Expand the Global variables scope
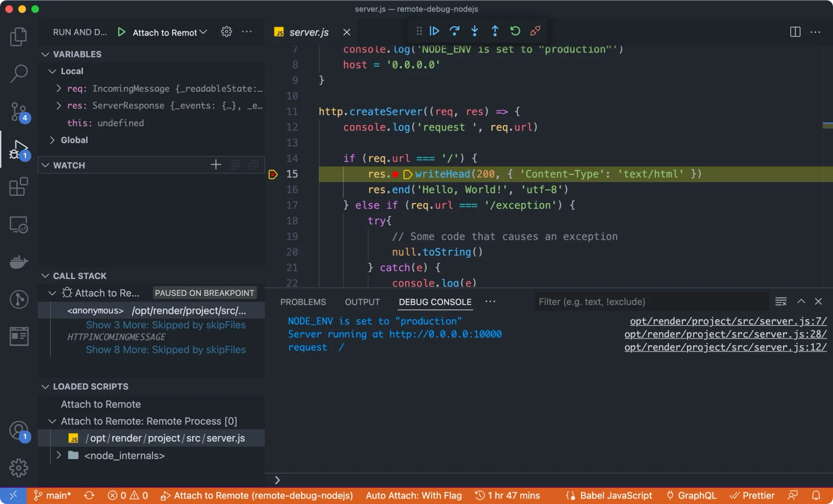The height and width of the screenshot is (504, 833). click(x=52, y=140)
